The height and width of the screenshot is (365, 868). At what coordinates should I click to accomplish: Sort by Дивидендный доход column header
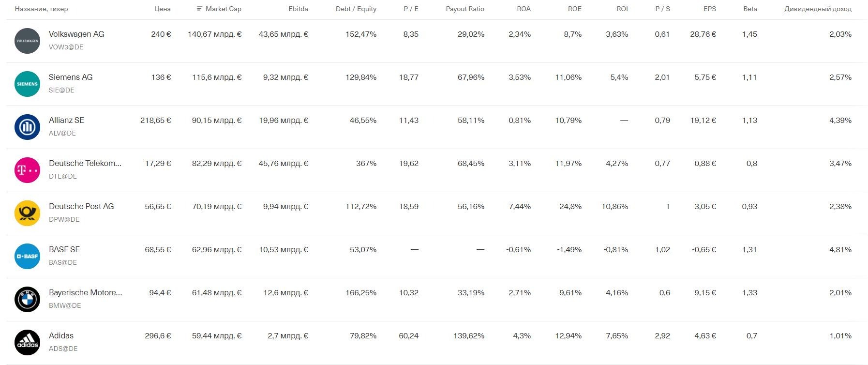point(818,9)
